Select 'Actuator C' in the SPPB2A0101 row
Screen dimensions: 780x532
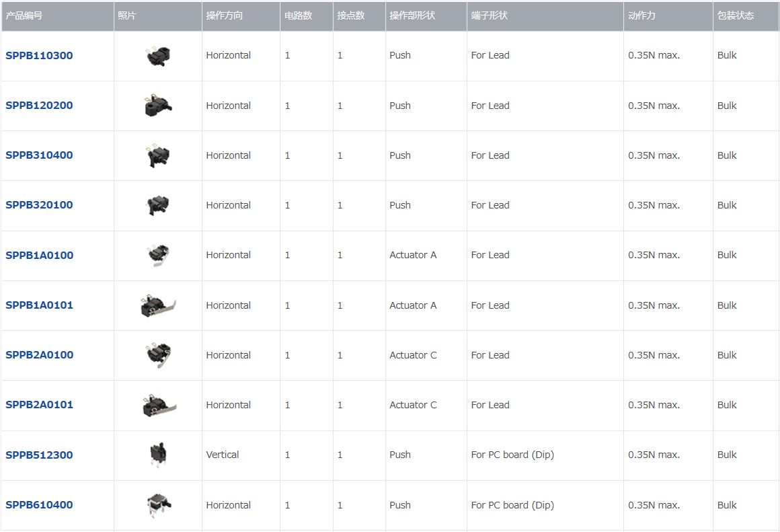[413, 405]
